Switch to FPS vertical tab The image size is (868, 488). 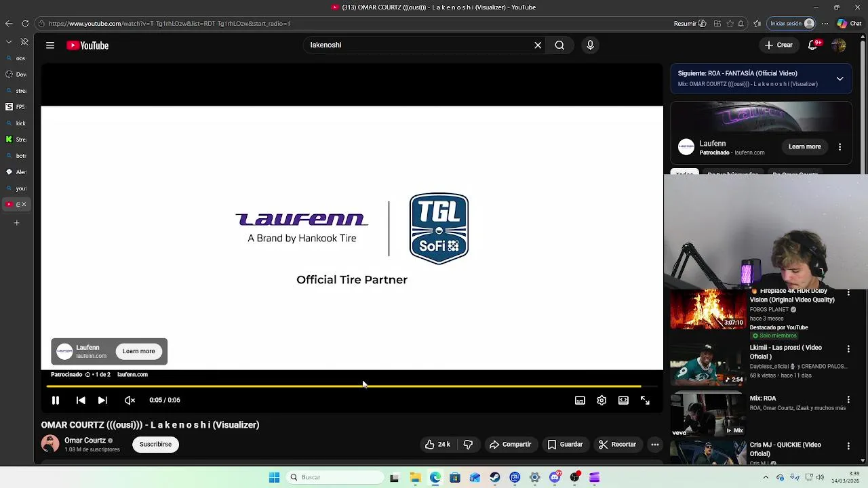(16, 107)
